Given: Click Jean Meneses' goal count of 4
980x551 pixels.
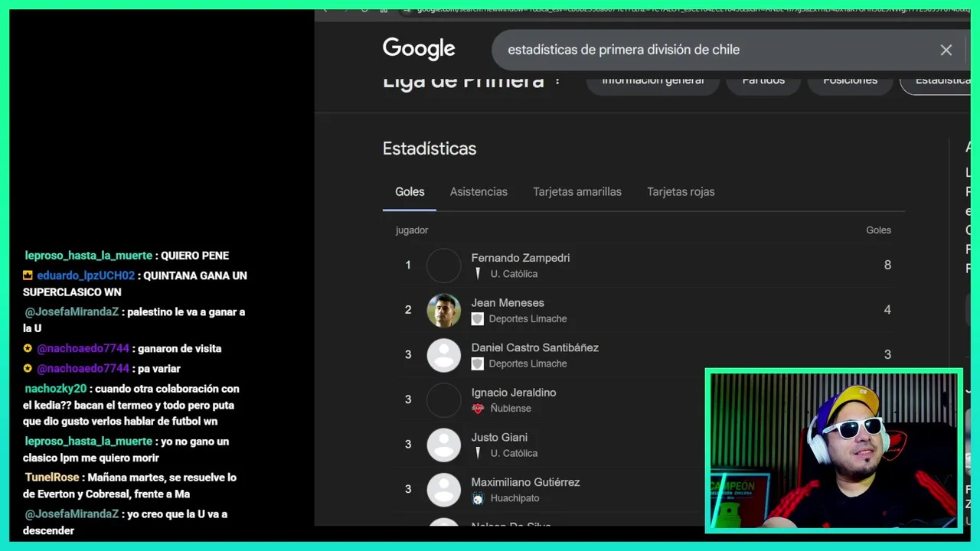Looking at the screenshot, I should click(x=887, y=310).
